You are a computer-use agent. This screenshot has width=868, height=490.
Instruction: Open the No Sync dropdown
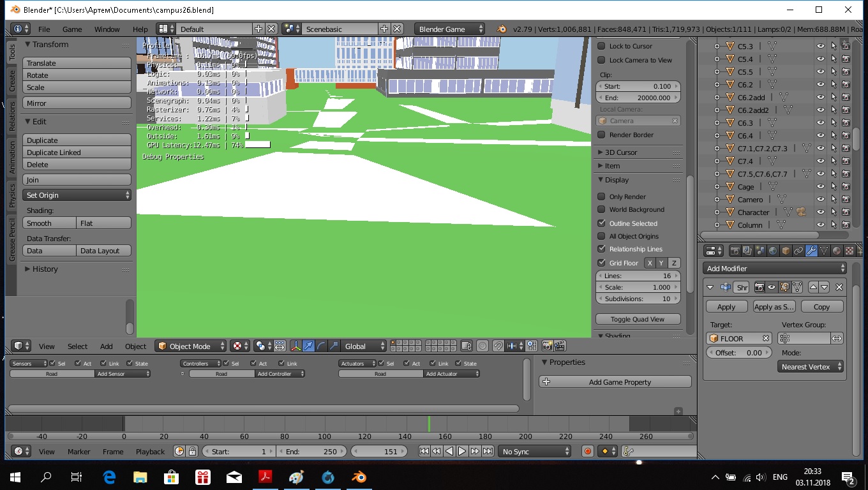coord(535,451)
